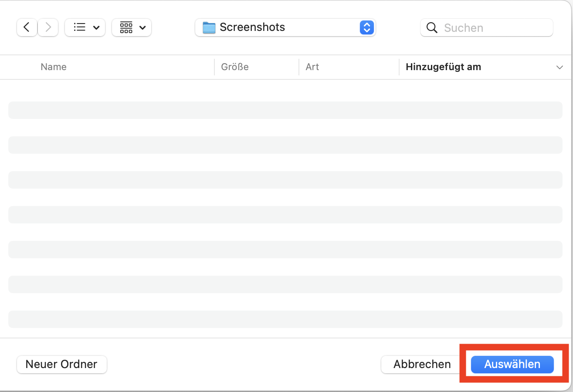
Task: Toggle the sort chevron on Hinzugefügt am
Action: (559, 68)
